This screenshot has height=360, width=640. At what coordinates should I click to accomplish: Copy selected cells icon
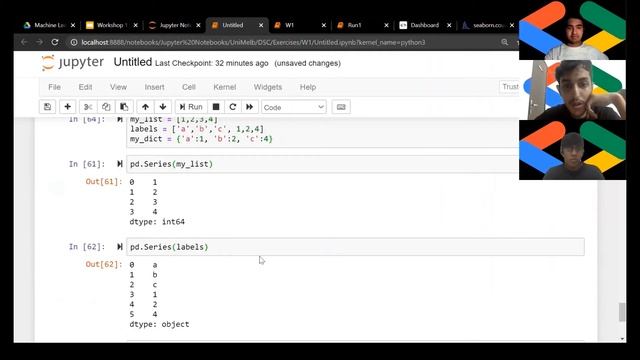pyautogui.click(x=106, y=107)
